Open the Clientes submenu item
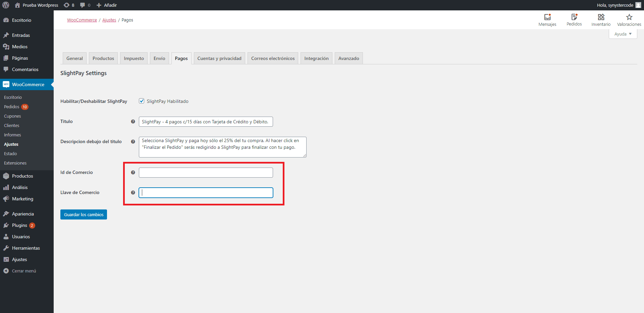644x313 pixels. click(x=12, y=126)
